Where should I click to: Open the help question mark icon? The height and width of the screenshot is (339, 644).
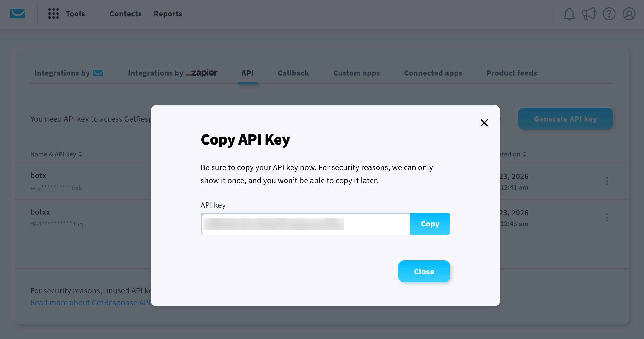pos(609,14)
